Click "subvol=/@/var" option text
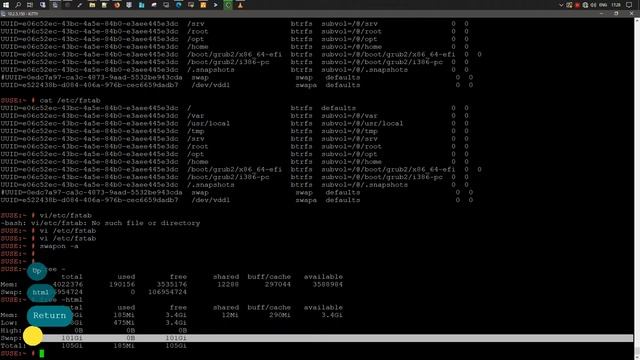The width and height of the screenshot is (640, 360). tap(349, 116)
